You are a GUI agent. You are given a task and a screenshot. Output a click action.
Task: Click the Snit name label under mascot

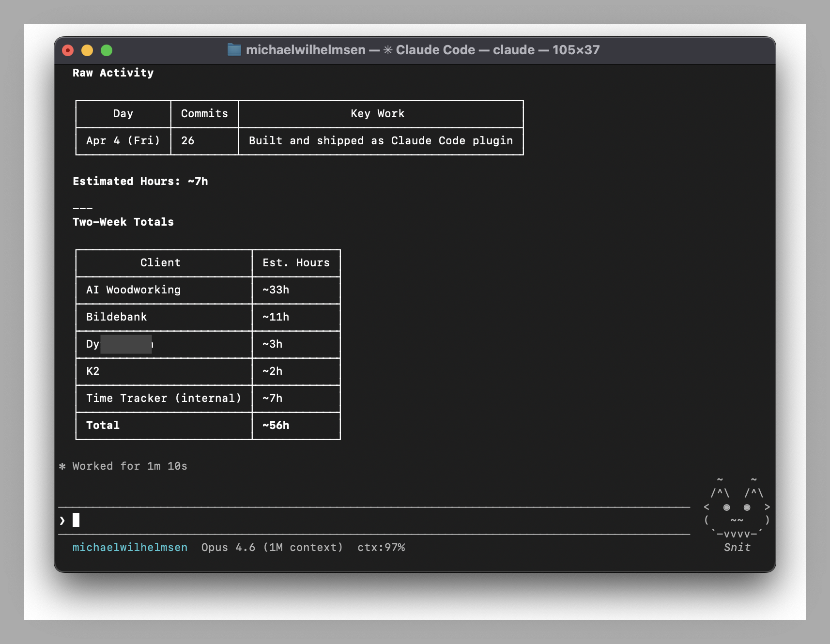pyautogui.click(x=737, y=548)
